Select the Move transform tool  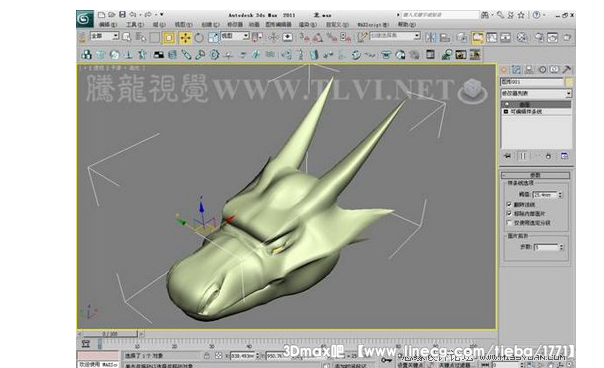tap(185, 37)
